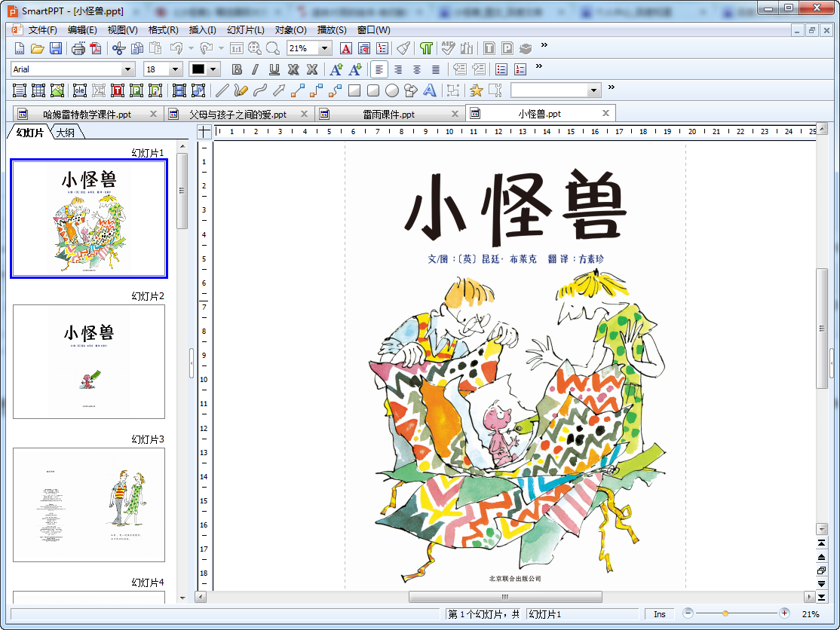Open the AutoShapes tool icon
Viewport: 840px width, 630px height.
click(410, 90)
